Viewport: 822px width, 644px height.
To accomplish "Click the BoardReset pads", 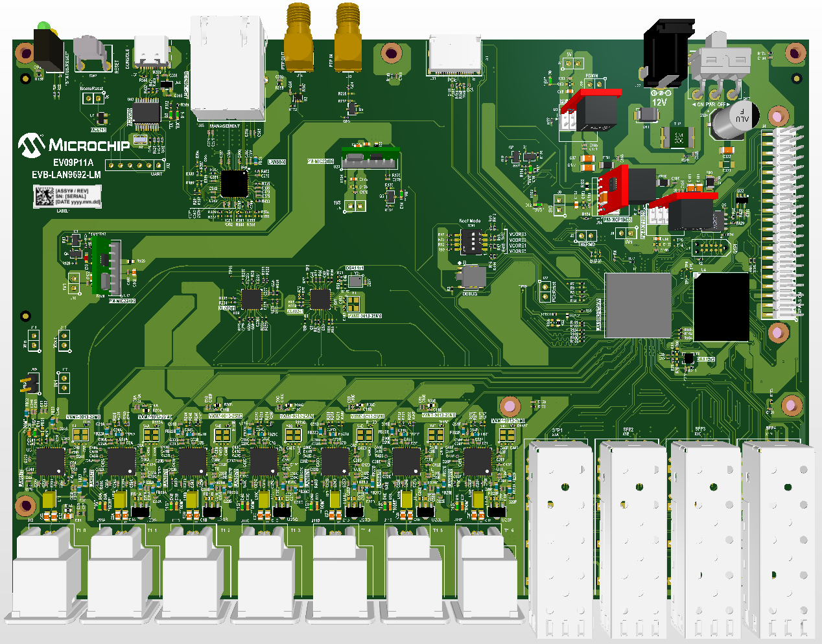I will click(94, 97).
